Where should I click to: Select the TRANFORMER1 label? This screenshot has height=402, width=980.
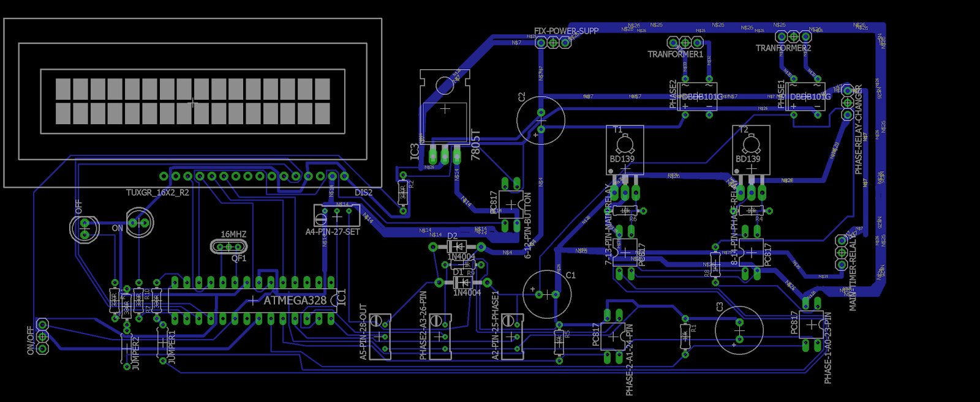click(x=676, y=54)
